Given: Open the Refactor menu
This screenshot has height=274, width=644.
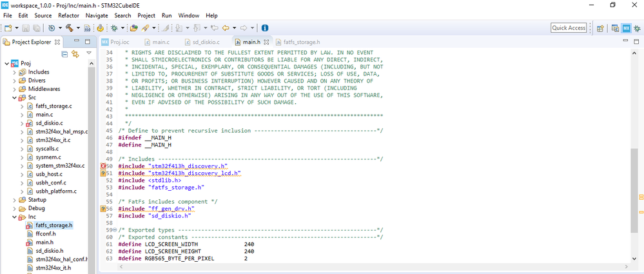Looking at the screenshot, I should click(68, 15).
